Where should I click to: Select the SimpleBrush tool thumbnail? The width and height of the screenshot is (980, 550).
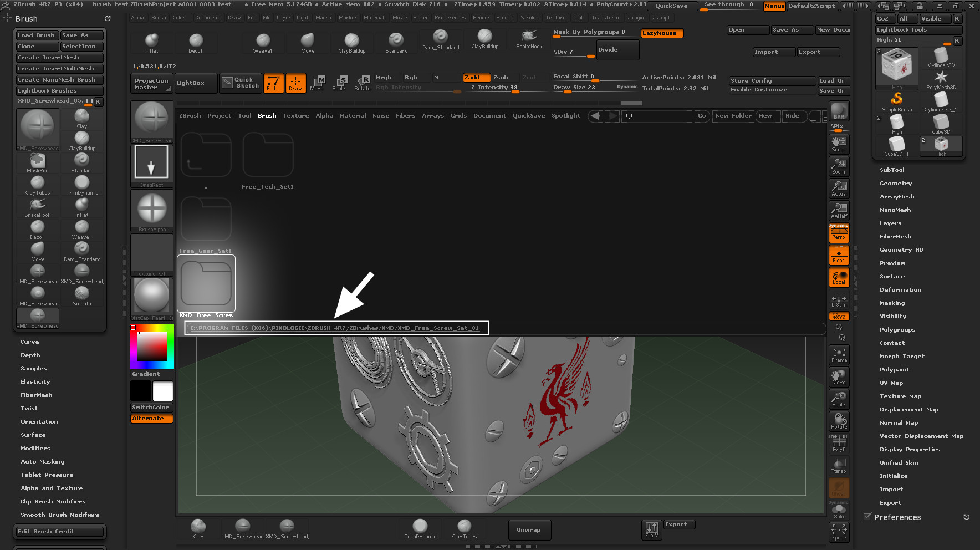click(896, 101)
